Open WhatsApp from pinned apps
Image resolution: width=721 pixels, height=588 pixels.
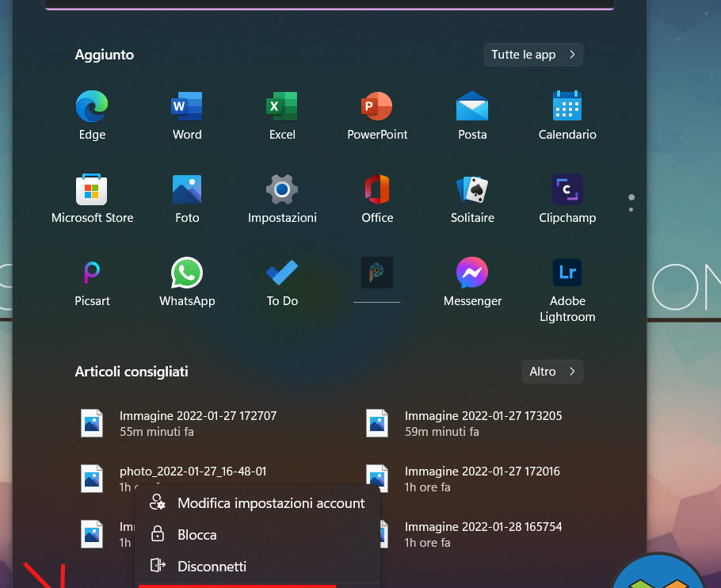[x=187, y=282]
